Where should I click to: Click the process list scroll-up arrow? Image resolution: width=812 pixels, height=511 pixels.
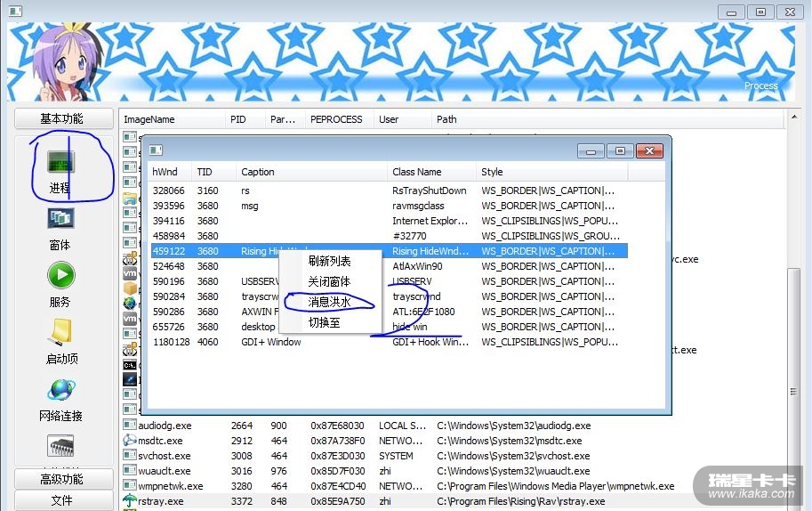pyautogui.click(x=794, y=118)
